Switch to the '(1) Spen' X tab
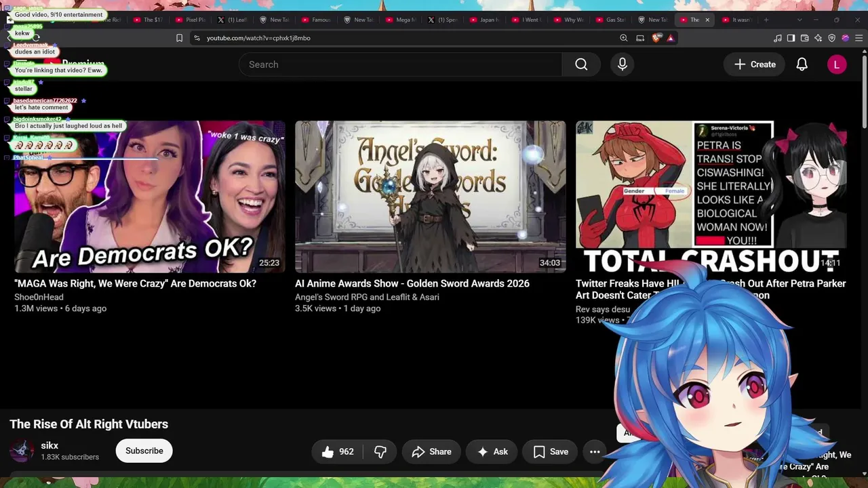 [442, 20]
